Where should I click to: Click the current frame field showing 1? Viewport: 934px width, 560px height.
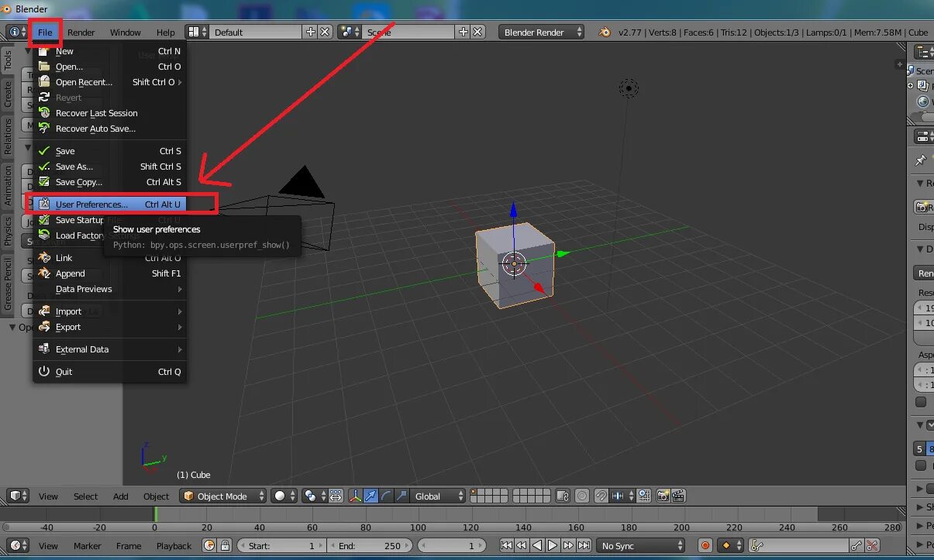click(x=453, y=546)
